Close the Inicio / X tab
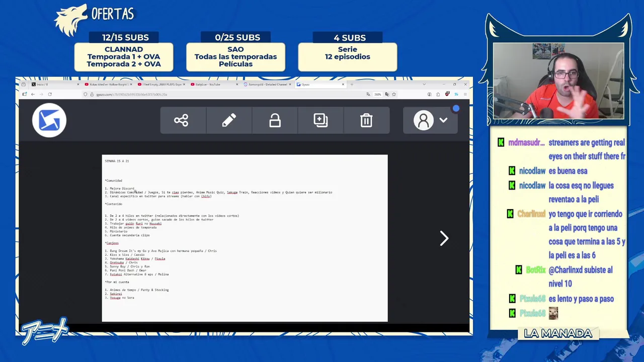This screenshot has width=644, height=362. [78, 84]
